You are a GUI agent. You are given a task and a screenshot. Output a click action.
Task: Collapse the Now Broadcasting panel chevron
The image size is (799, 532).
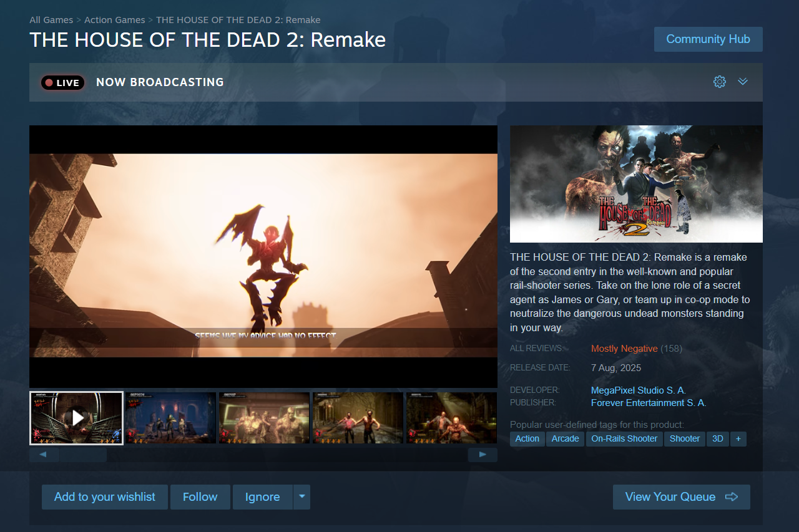743,82
